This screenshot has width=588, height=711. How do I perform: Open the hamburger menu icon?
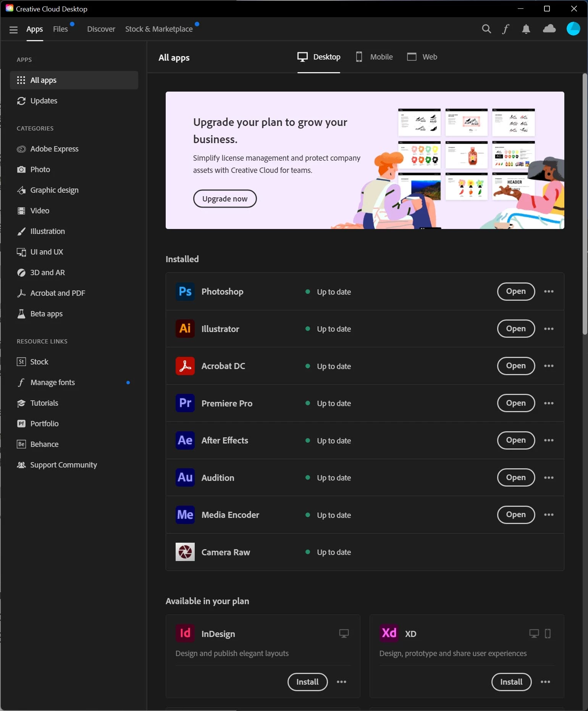tap(13, 29)
